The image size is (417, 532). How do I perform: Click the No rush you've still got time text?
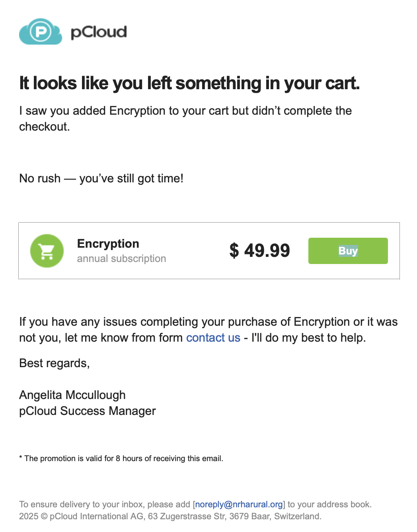(101, 178)
